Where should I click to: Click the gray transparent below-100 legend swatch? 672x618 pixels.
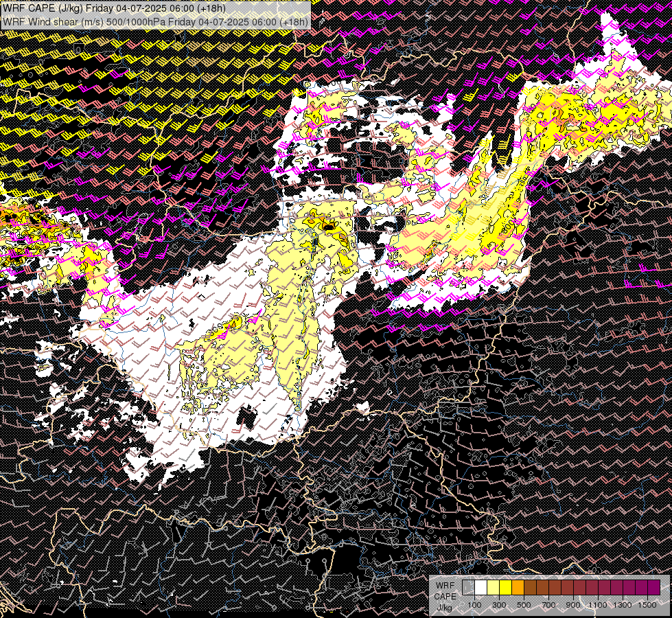tap(468, 587)
